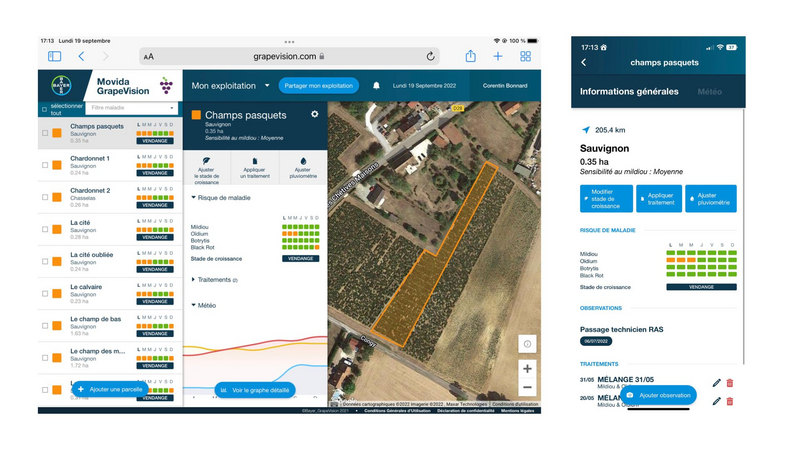The width and height of the screenshot is (800, 450).
Task: Zoom in on the map
Action: [527, 367]
